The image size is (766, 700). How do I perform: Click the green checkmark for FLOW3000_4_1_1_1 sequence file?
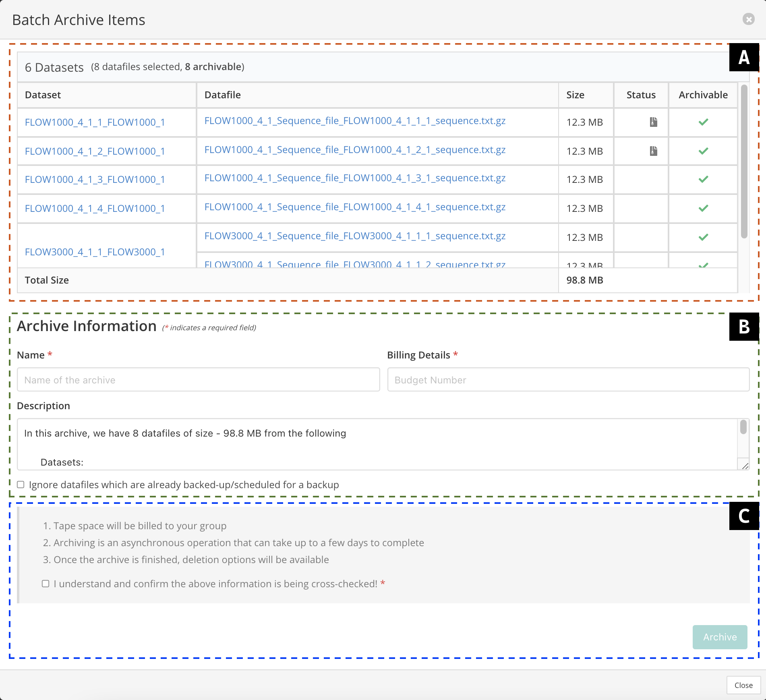[703, 237]
